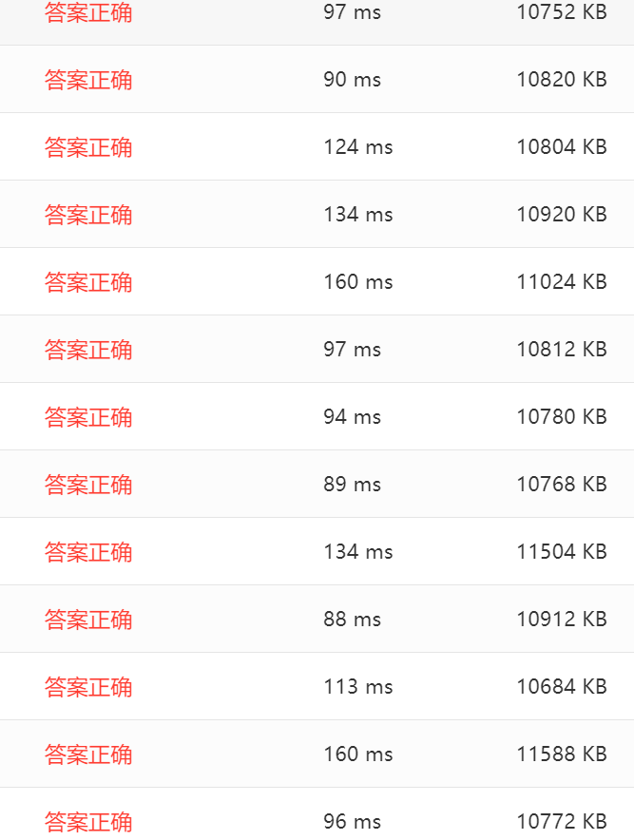Image resolution: width=634 pixels, height=840 pixels.
Task: Click the 124 ms time value
Action: [x=358, y=146]
